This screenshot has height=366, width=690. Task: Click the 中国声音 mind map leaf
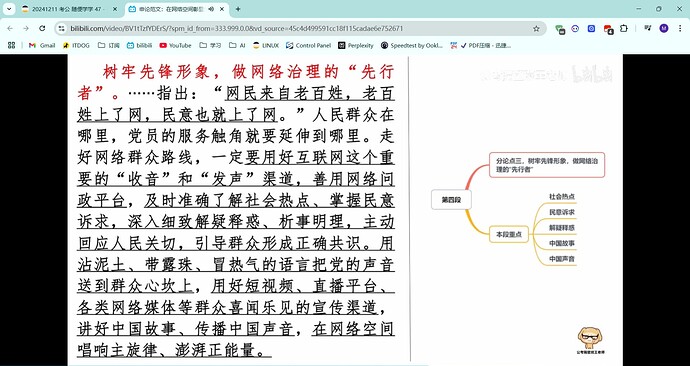point(562,259)
